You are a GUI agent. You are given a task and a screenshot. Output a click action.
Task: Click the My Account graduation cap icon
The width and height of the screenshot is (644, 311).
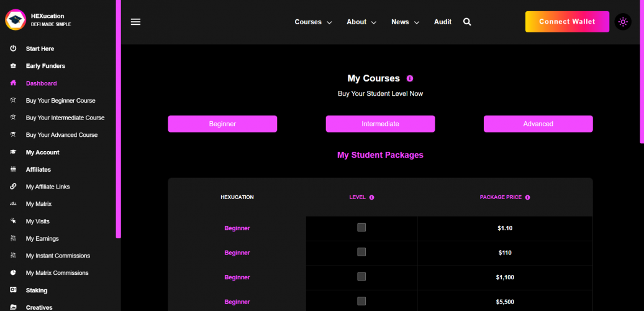tap(13, 152)
